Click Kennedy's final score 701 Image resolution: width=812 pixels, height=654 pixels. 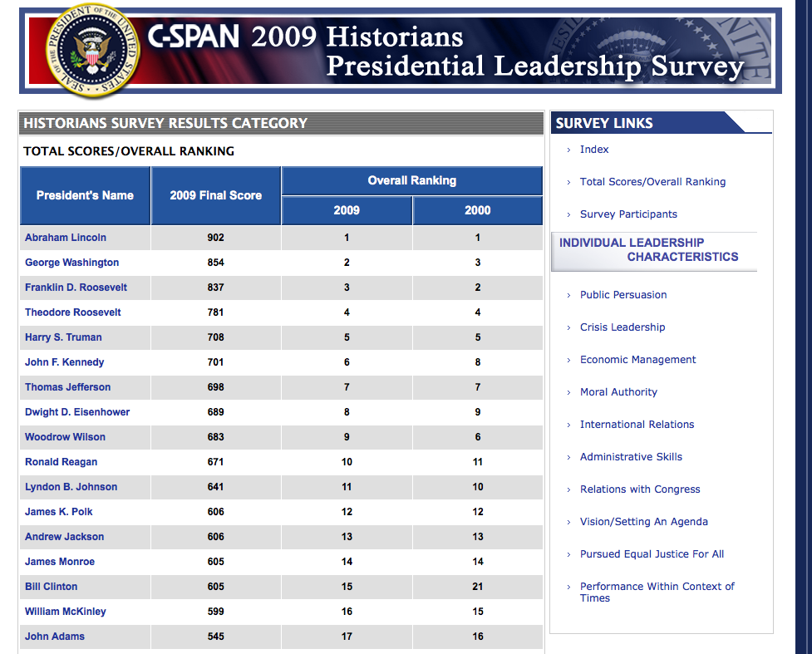coord(216,362)
